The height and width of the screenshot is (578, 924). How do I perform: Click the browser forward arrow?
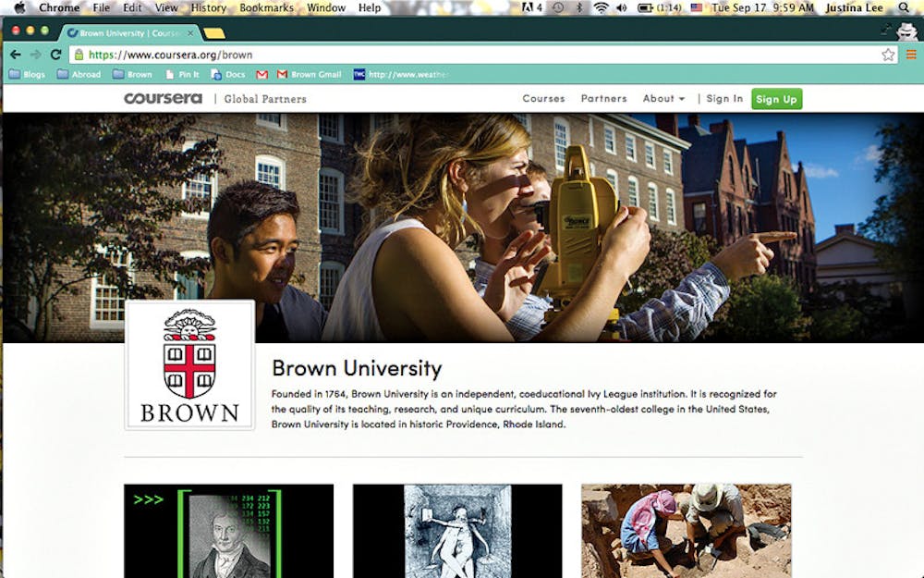[36, 55]
